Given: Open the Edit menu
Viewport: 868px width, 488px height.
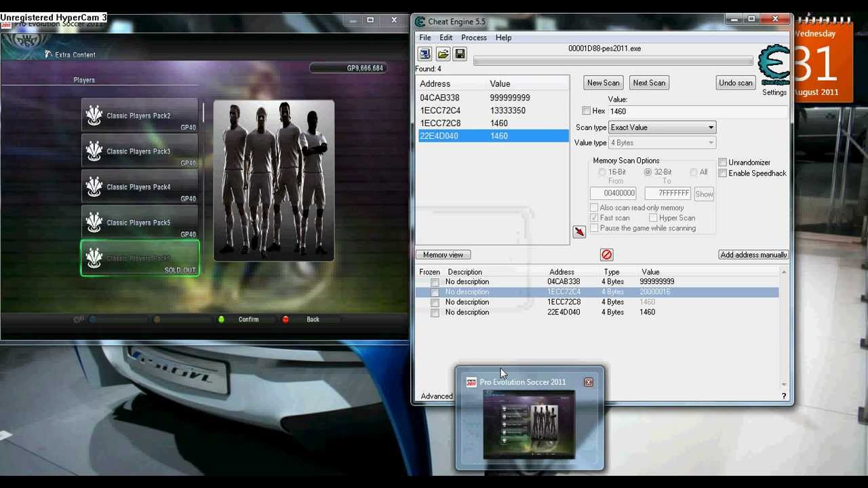Looking at the screenshot, I should (x=446, y=38).
